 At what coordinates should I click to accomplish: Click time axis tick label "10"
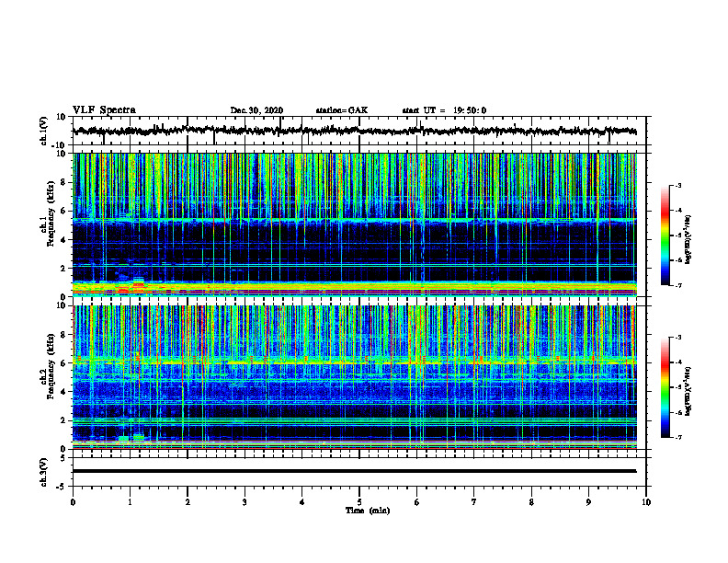tap(646, 502)
